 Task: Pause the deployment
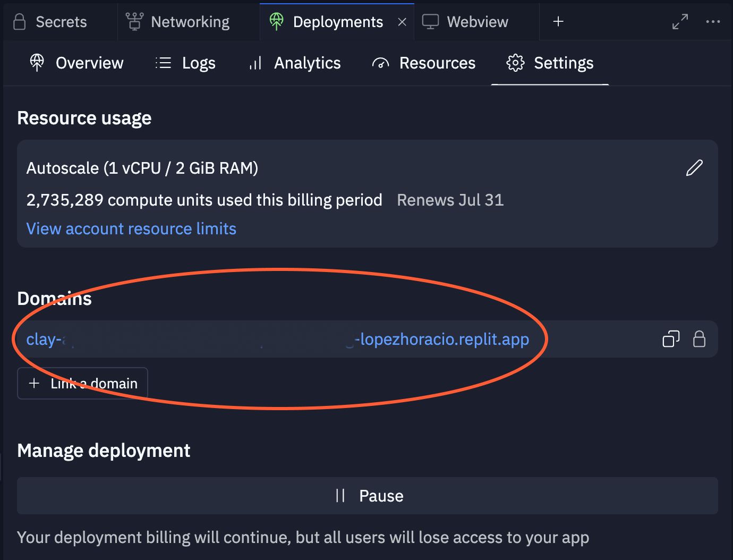pos(367,495)
